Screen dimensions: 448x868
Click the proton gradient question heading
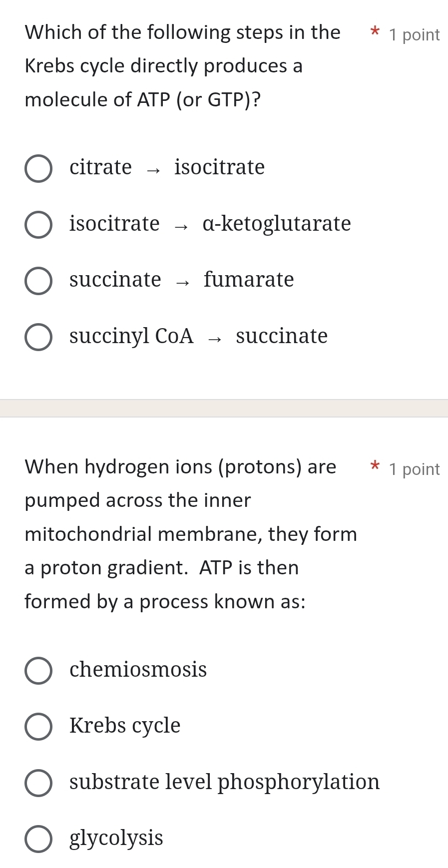pos(190,534)
